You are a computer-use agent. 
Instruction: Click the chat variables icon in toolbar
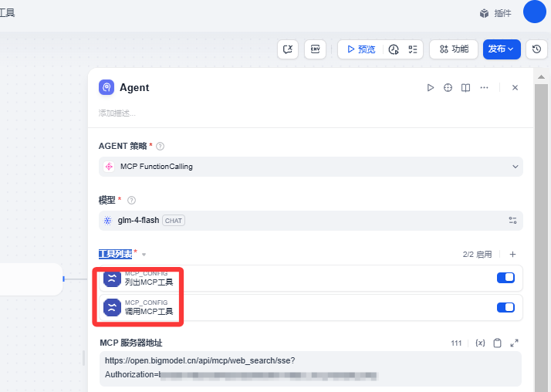288,49
